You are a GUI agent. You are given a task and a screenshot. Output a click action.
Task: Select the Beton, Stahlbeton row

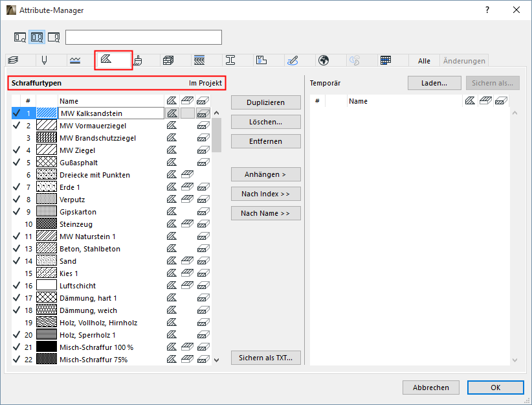[111, 249]
